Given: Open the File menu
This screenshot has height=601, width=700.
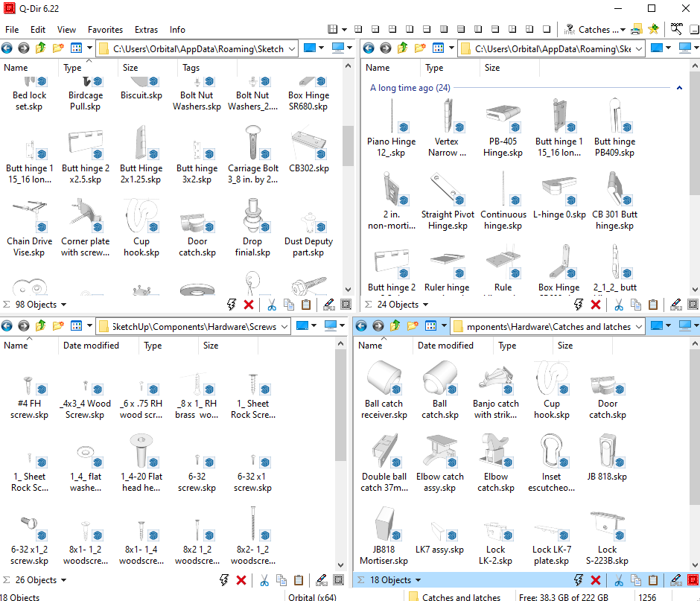Looking at the screenshot, I should pyautogui.click(x=12, y=30).
